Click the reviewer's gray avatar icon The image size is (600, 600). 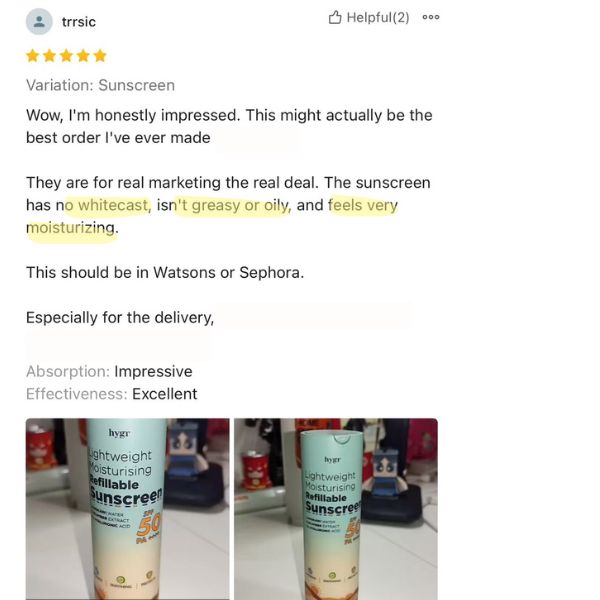(x=39, y=22)
